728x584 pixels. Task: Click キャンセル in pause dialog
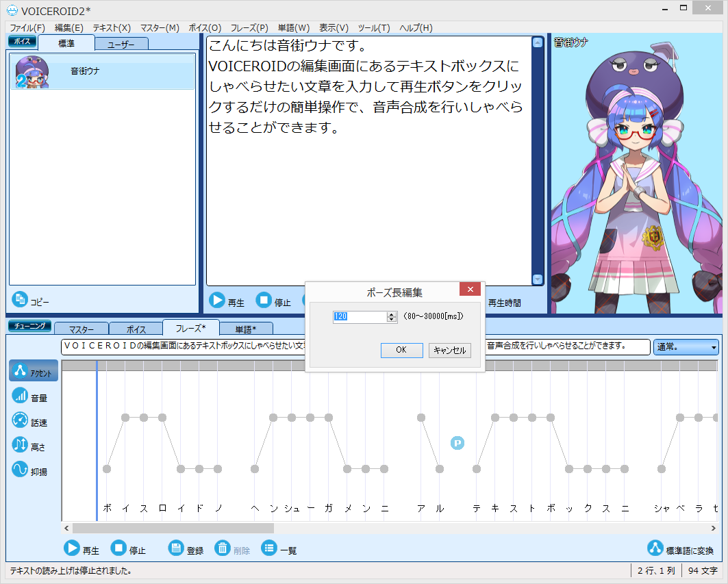[450, 350]
